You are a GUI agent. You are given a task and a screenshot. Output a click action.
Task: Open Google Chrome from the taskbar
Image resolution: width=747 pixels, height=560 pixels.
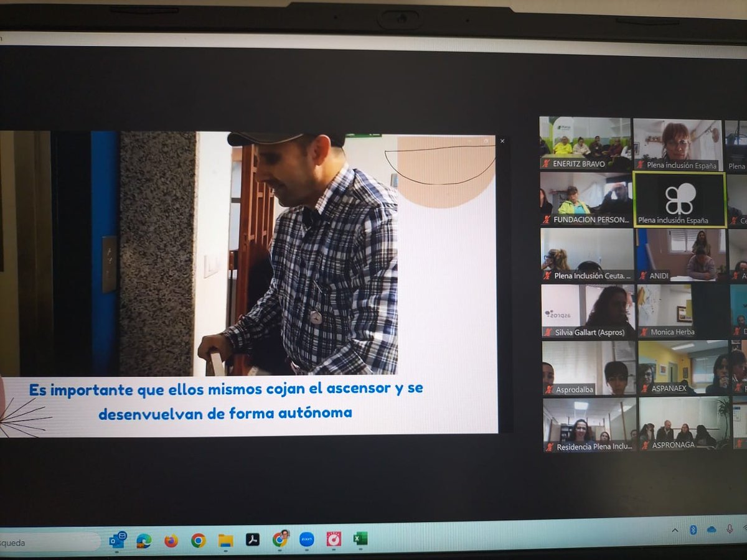pos(198,539)
